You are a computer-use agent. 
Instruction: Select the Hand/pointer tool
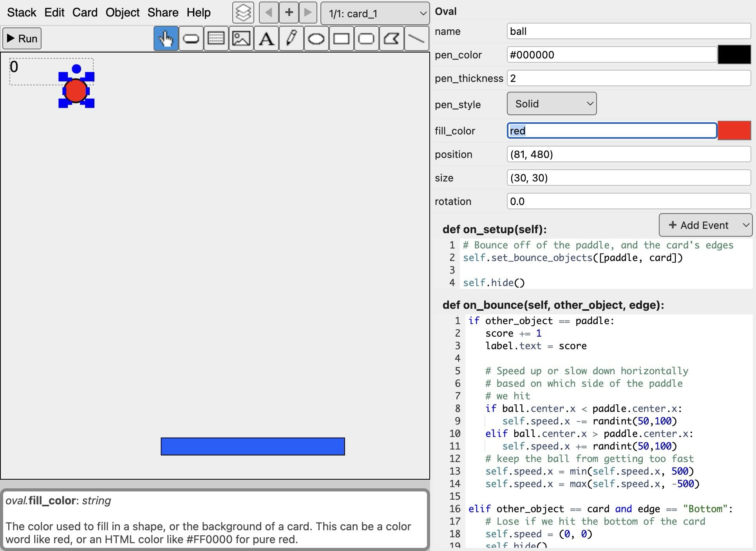(166, 38)
